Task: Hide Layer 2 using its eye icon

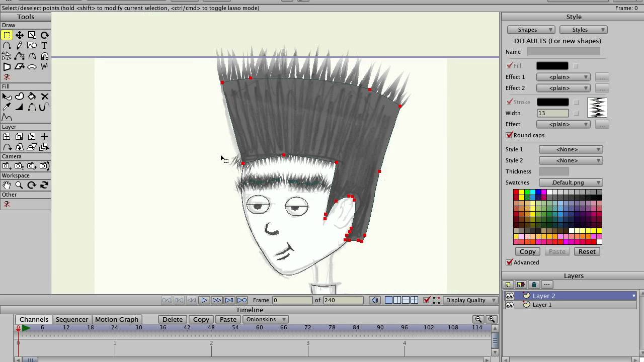Action: (x=510, y=296)
